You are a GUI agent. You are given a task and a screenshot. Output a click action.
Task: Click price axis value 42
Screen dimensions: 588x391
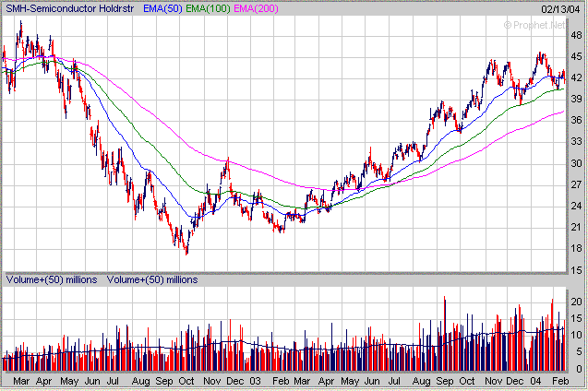(576, 77)
